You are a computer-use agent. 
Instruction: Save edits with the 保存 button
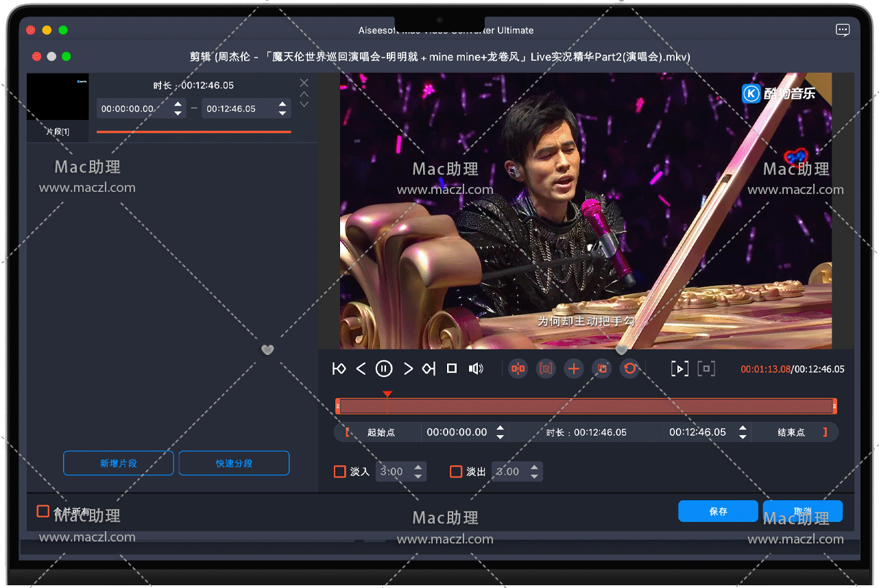coord(718,511)
